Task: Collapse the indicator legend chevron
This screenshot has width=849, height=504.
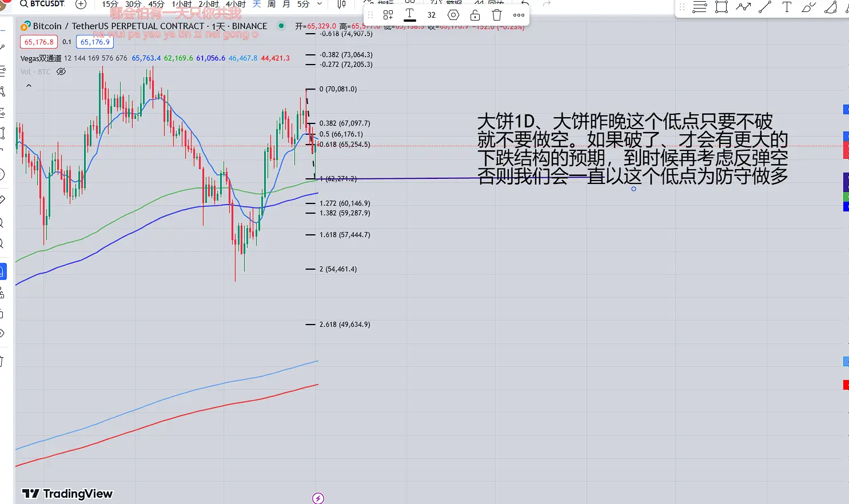Action: click(29, 86)
